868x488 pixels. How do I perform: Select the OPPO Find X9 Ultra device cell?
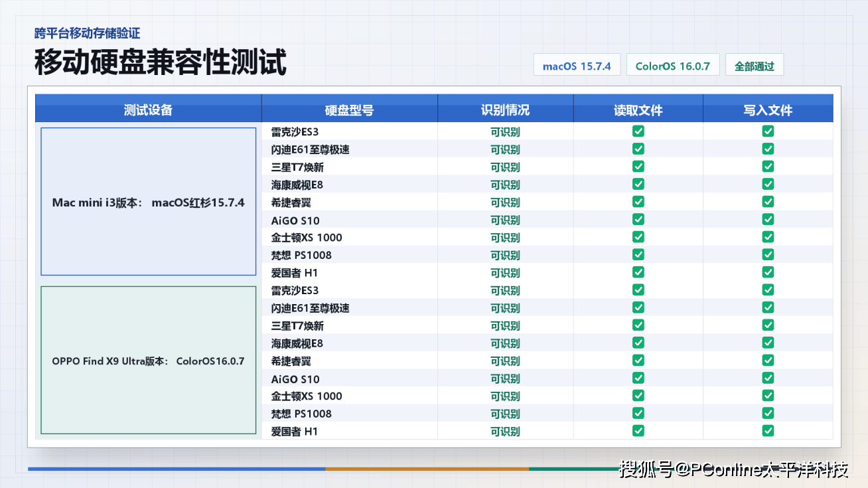click(x=148, y=361)
